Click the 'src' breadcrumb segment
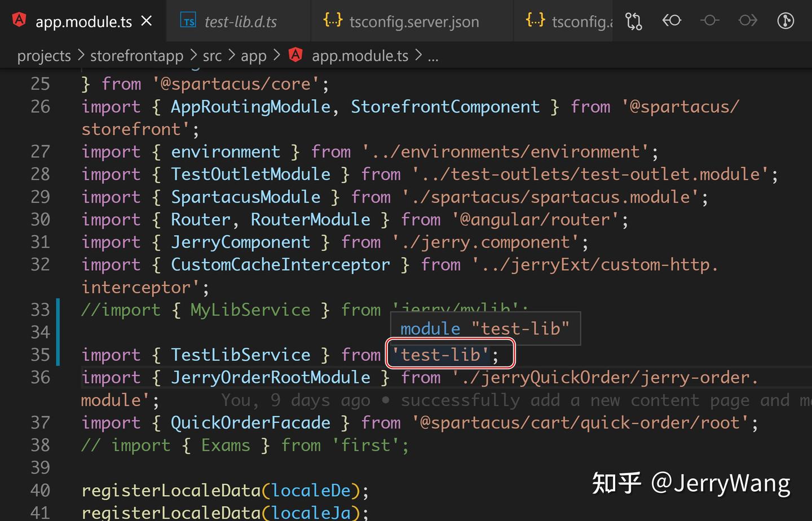 pyautogui.click(x=212, y=56)
